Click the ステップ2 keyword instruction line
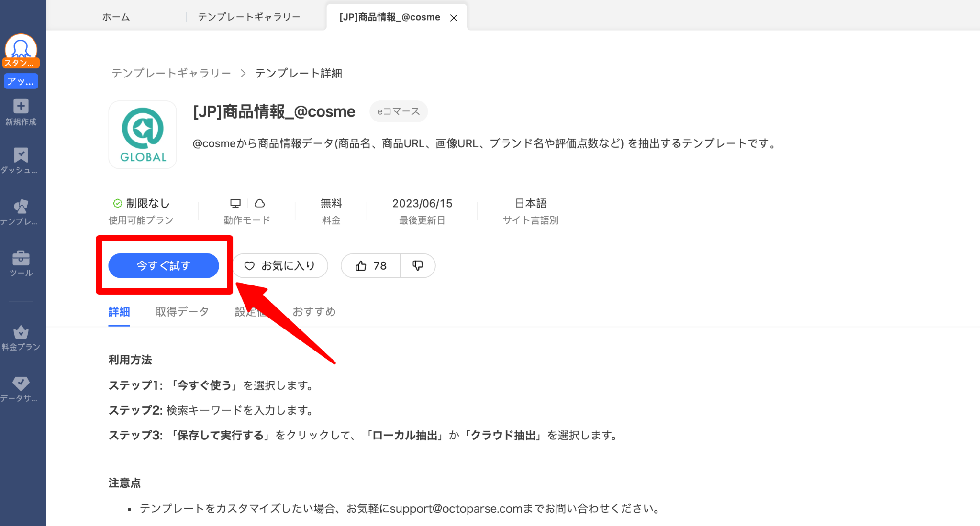The width and height of the screenshot is (980, 526). [212, 410]
